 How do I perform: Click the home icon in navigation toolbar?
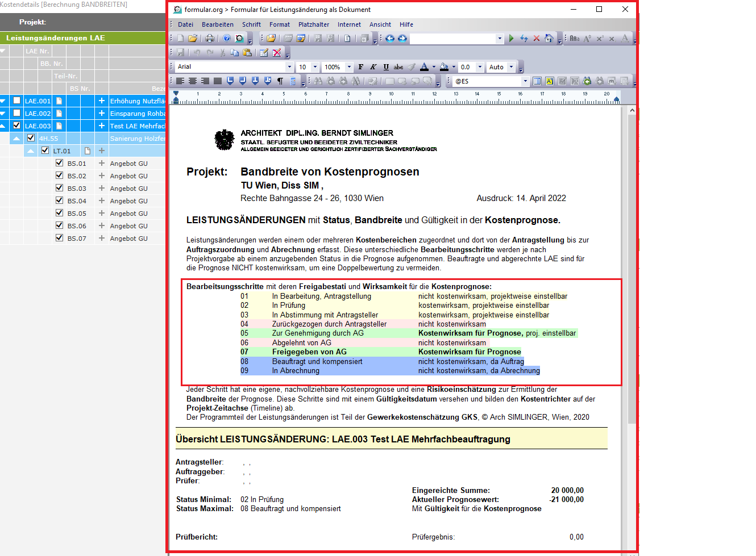[549, 39]
